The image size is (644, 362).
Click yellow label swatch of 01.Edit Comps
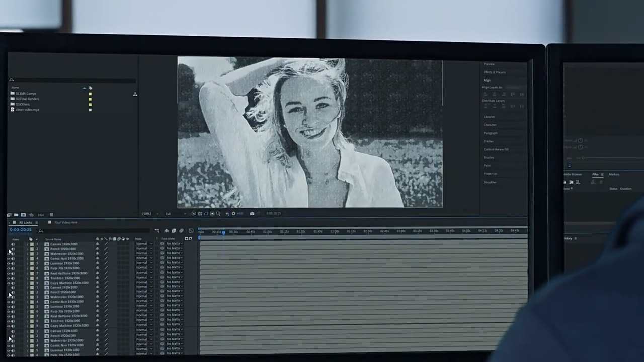90,94
